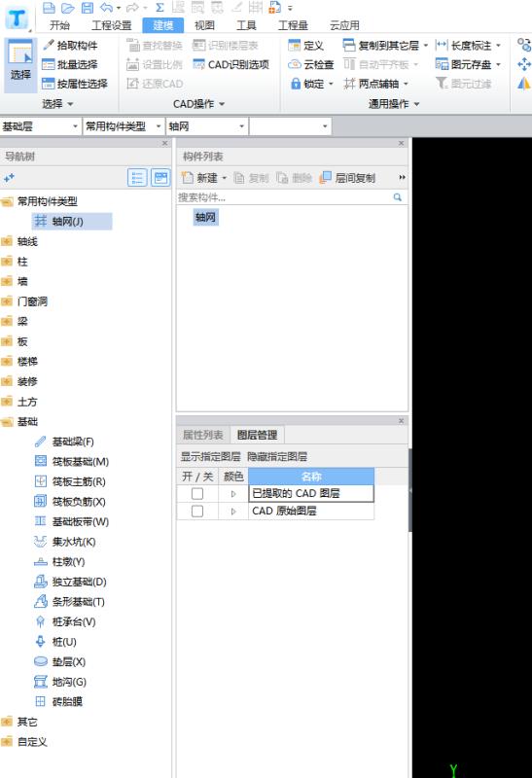Switch navigation tree to panel view icon
The height and width of the screenshot is (778, 532).
160,178
